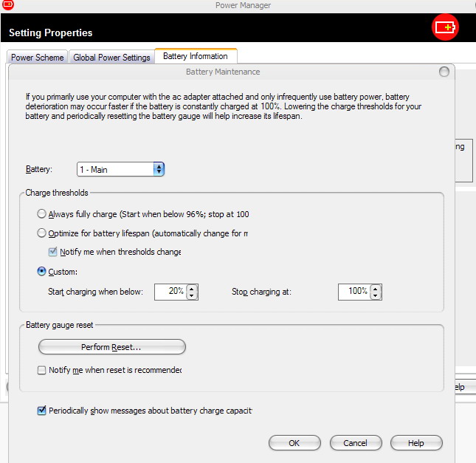The width and height of the screenshot is (476, 463).
Task: Uncheck Periodically show messages about battery capacity
Action: coord(42,411)
